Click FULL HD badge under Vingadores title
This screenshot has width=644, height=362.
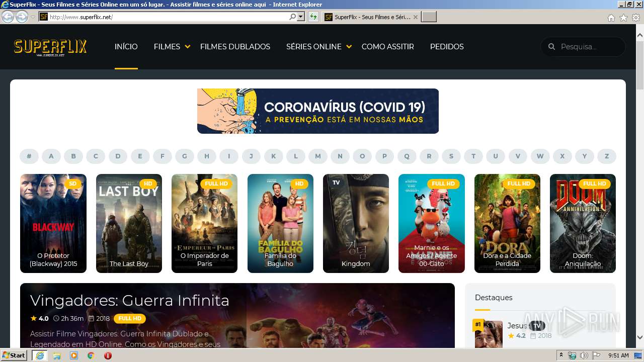(130, 318)
